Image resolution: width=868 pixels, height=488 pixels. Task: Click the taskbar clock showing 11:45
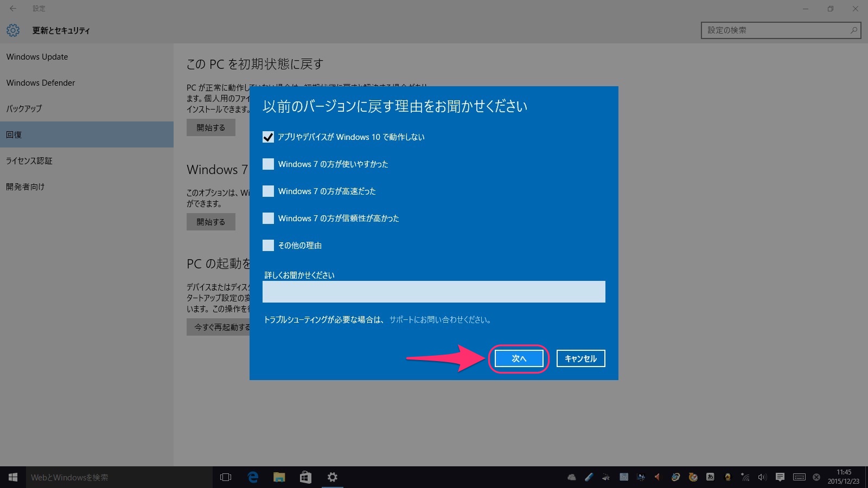pyautogui.click(x=844, y=477)
